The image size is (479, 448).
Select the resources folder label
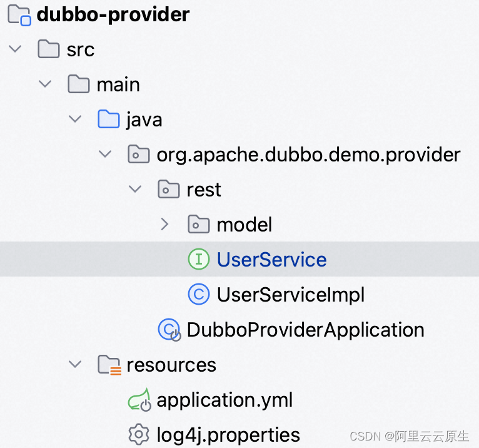click(x=171, y=365)
